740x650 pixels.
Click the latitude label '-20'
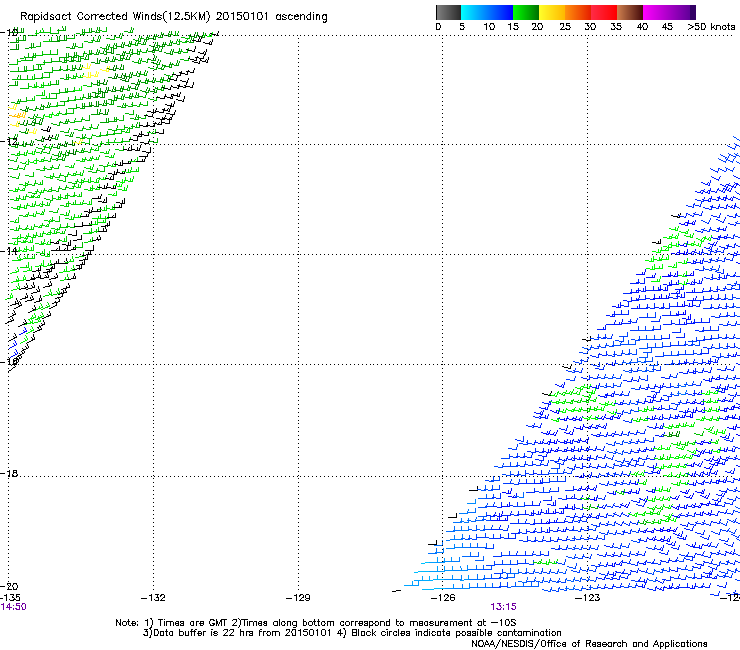pos(9,586)
